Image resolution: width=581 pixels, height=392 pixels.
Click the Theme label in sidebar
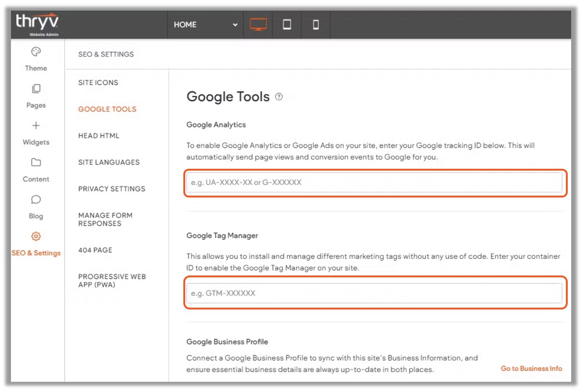tap(36, 68)
